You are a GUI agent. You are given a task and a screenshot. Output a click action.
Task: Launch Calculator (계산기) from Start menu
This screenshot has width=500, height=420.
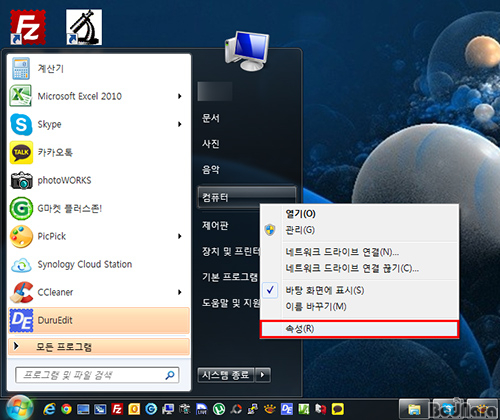click(x=99, y=68)
